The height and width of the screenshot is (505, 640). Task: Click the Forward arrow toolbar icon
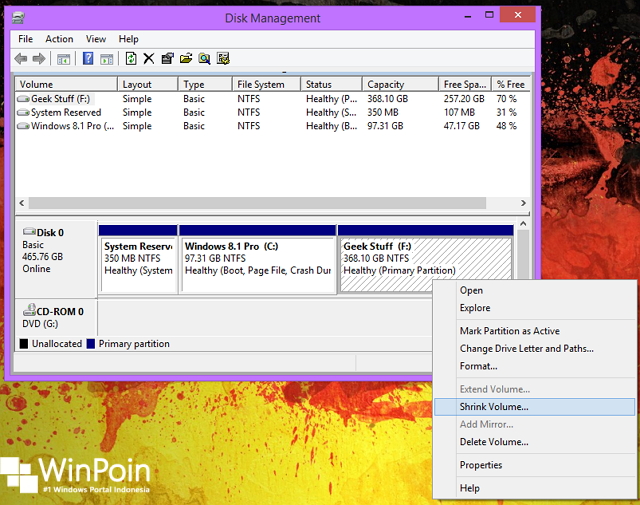coord(39,59)
